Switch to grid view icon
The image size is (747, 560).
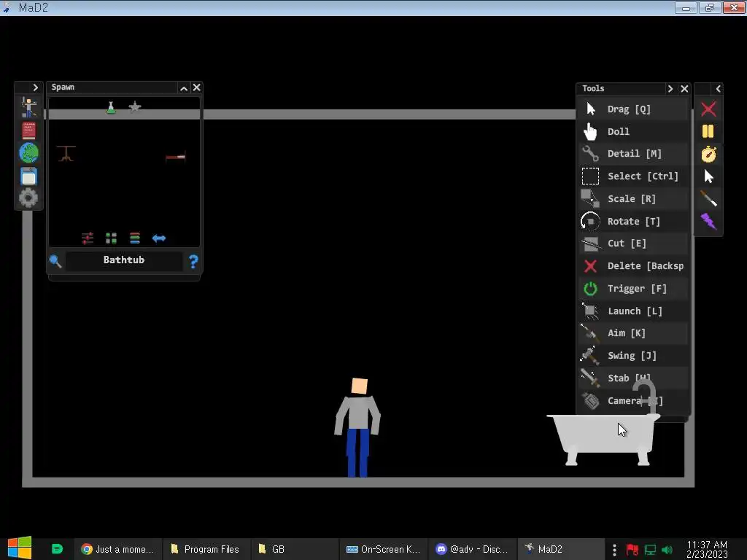coord(111,238)
